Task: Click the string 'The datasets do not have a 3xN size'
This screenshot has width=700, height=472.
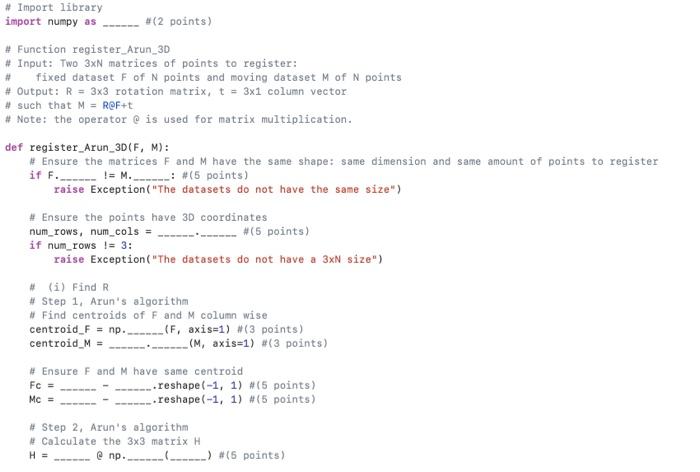Action: (x=264, y=259)
